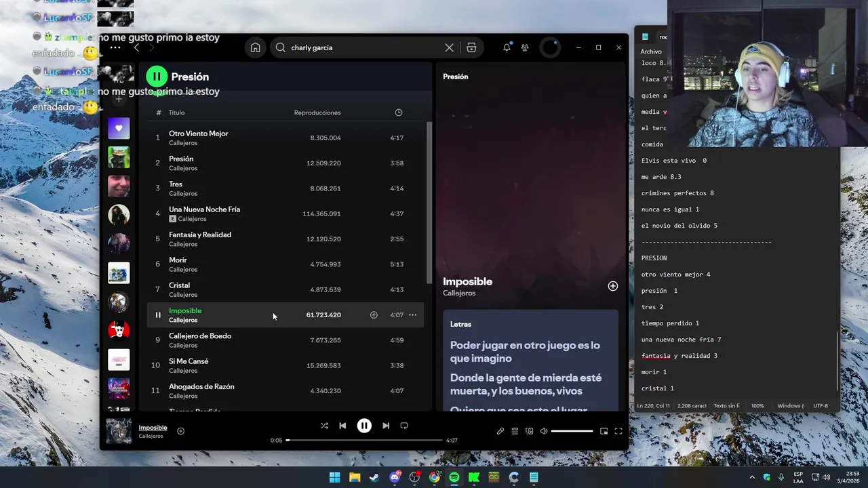
Task: Open Callejeros artist link under 'Morir'
Action: pos(183,270)
